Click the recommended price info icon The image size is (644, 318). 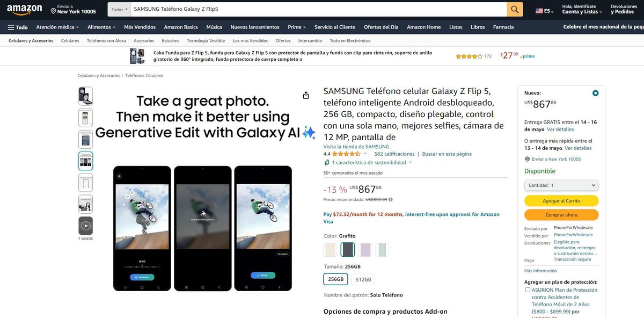pyautogui.click(x=390, y=199)
